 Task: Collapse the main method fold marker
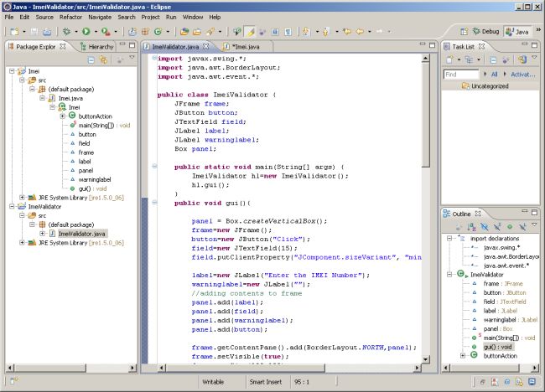156,167
